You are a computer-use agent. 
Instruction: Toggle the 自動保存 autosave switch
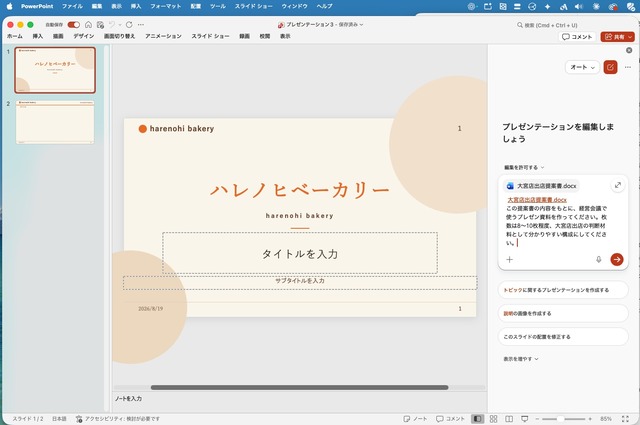pyautogui.click(x=73, y=24)
